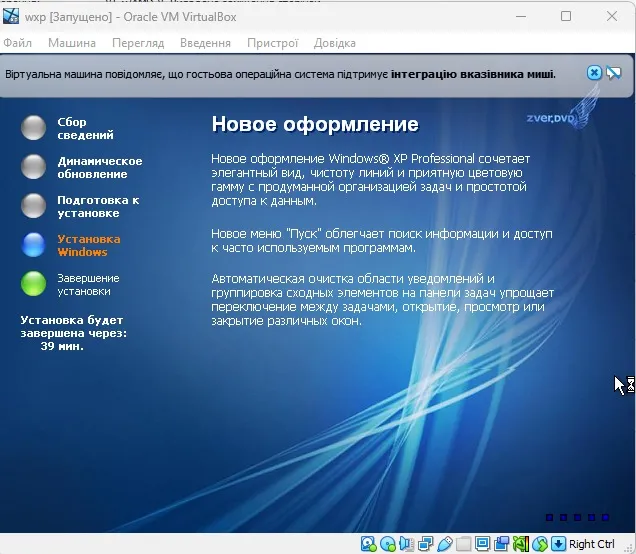Screen dimensions: 636x554
Task: Click the 'Новое оформление' heading
Action: point(315,124)
